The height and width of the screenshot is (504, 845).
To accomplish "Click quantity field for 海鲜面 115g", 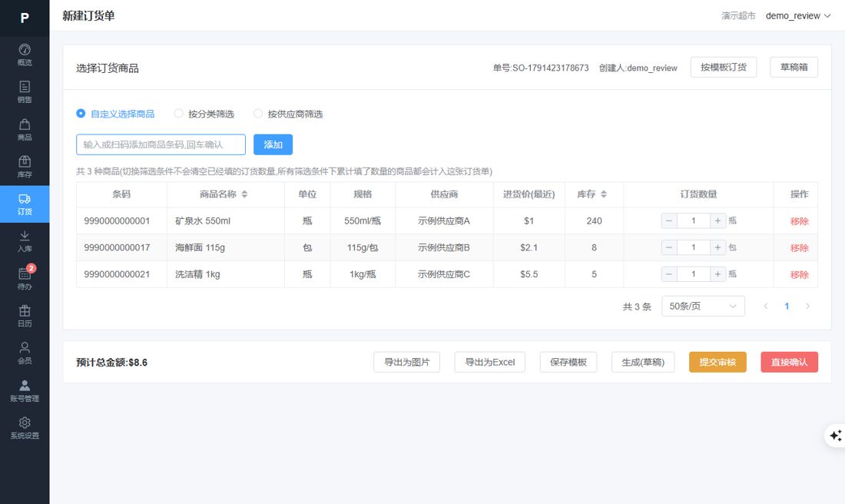I will pos(694,247).
